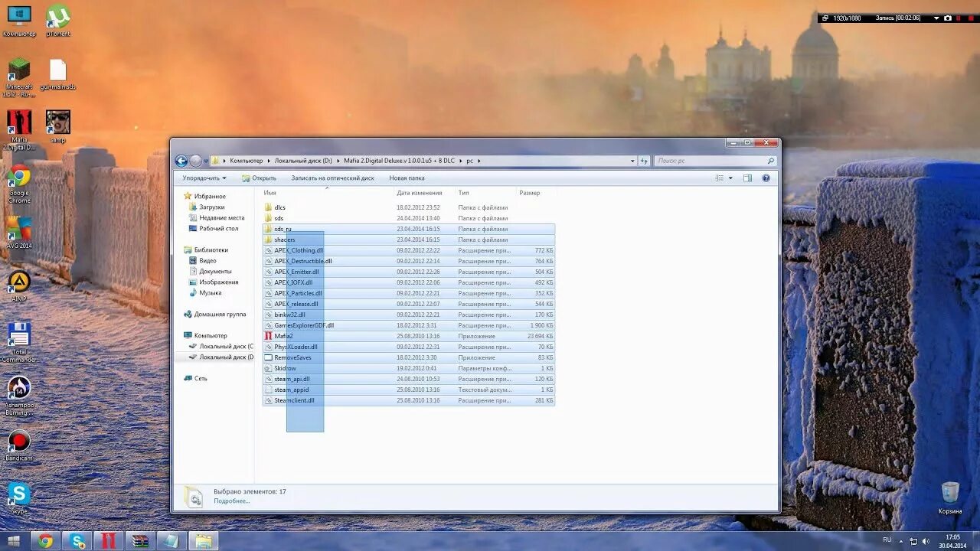Select the dlcs folder

pos(409,207)
